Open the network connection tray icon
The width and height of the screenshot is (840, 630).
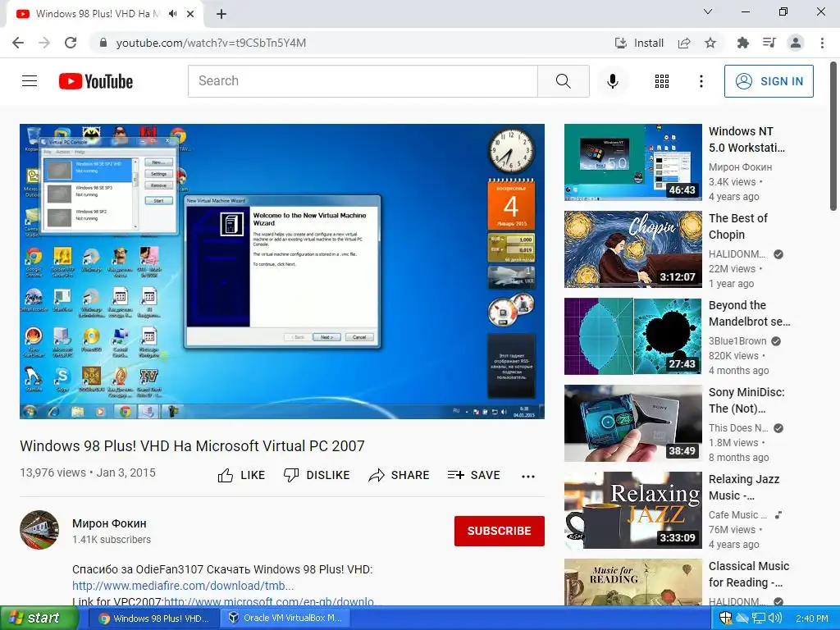tap(758, 619)
